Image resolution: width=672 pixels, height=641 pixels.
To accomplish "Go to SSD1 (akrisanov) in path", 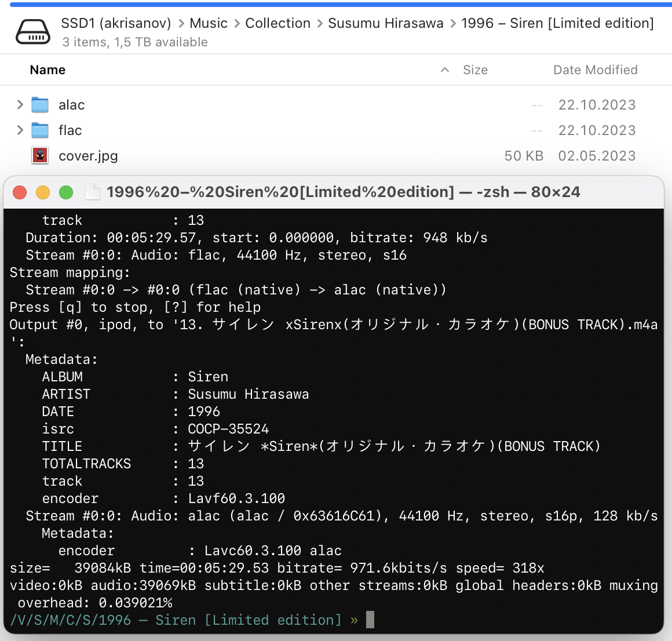I will tap(116, 23).
